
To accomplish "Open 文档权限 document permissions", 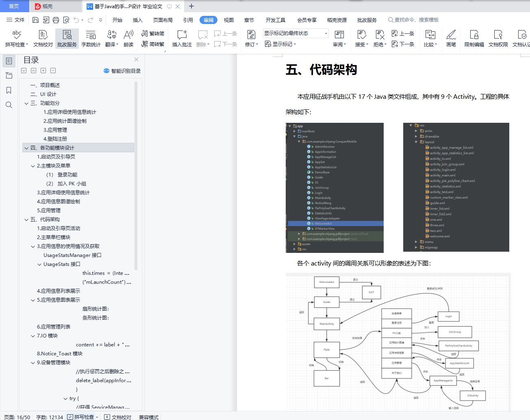I will [x=498, y=39].
